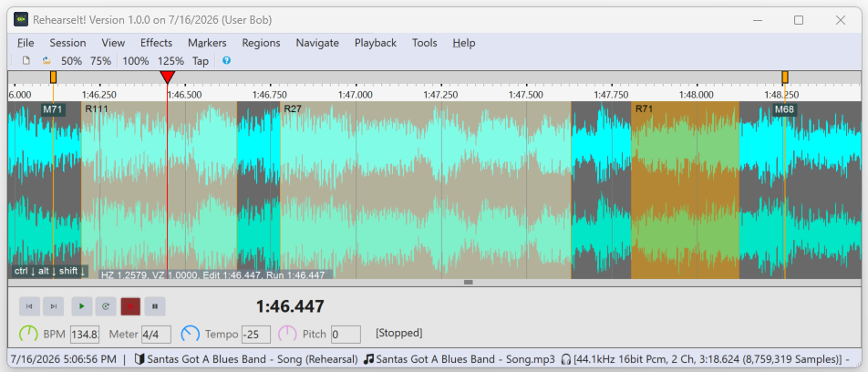868x372 pixels.
Task: Set speed to 75% in toolbar
Action: (x=100, y=61)
